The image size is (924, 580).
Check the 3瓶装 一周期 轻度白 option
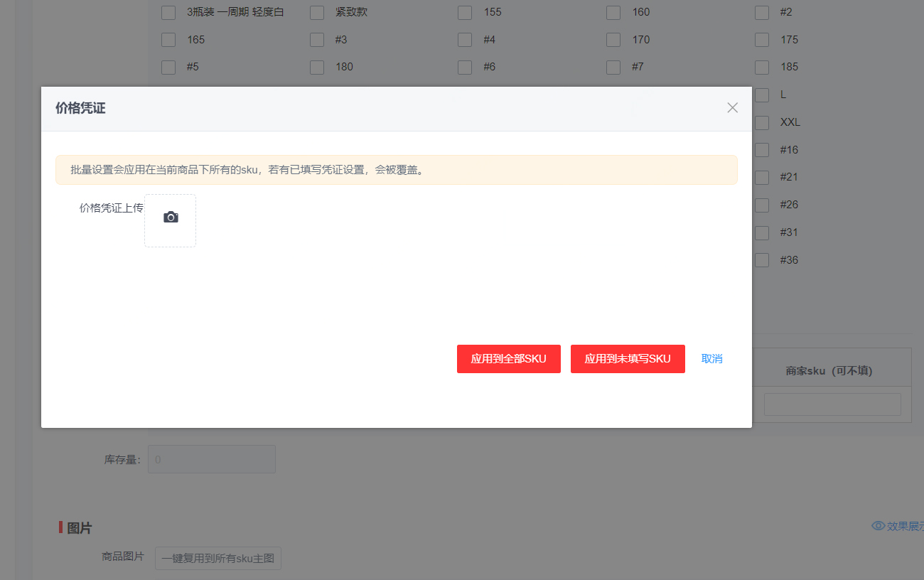click(168, 12)
